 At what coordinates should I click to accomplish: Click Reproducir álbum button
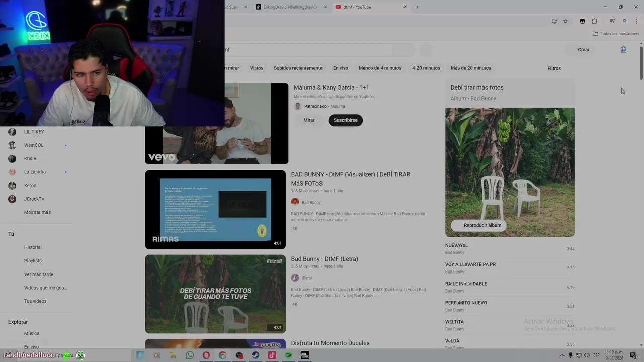(x=478, y=225)
